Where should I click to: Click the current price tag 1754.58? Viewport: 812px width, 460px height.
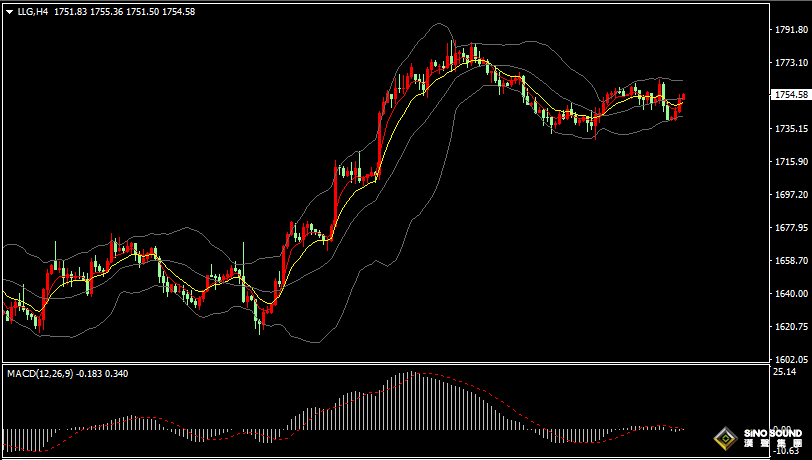(790, 95)
